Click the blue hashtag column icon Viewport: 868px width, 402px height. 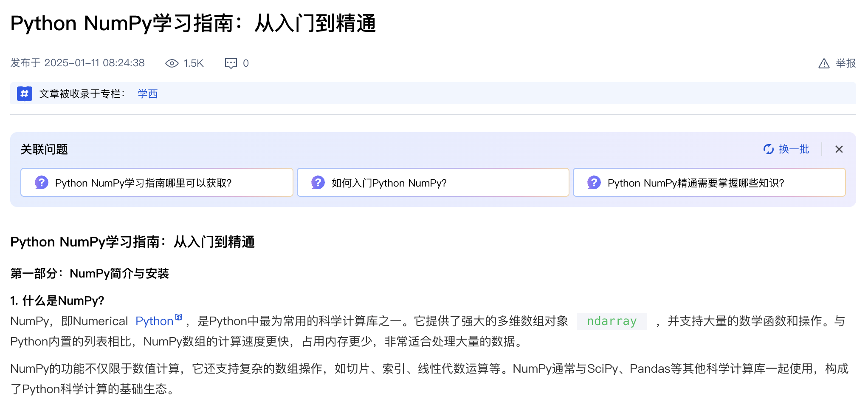tap(25, 93)
